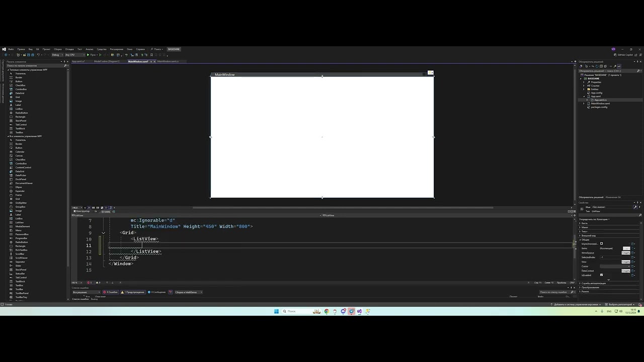Click the Visual Studio logo icon
Screen dimensions: 644x362
(x=4, y=49)
